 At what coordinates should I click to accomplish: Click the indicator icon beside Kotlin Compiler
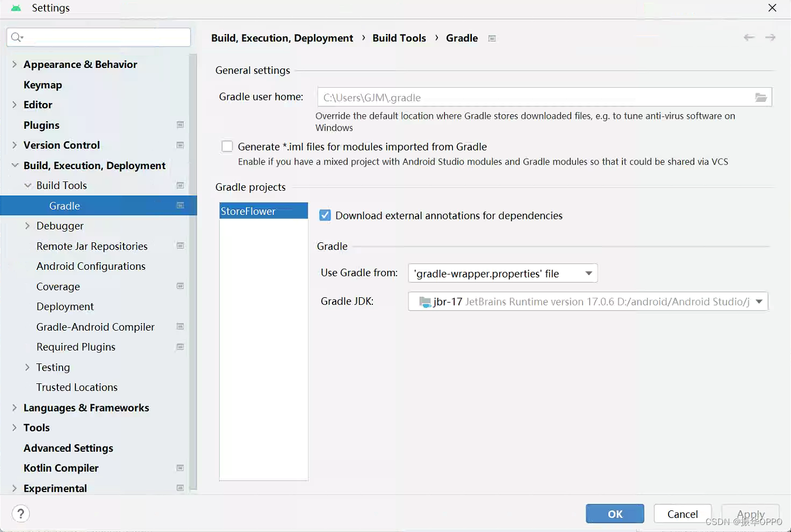tap(180, 468)
